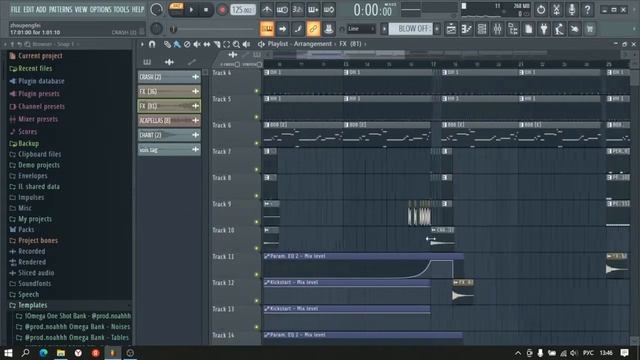Click the help question mark icon

pos(588,9)
